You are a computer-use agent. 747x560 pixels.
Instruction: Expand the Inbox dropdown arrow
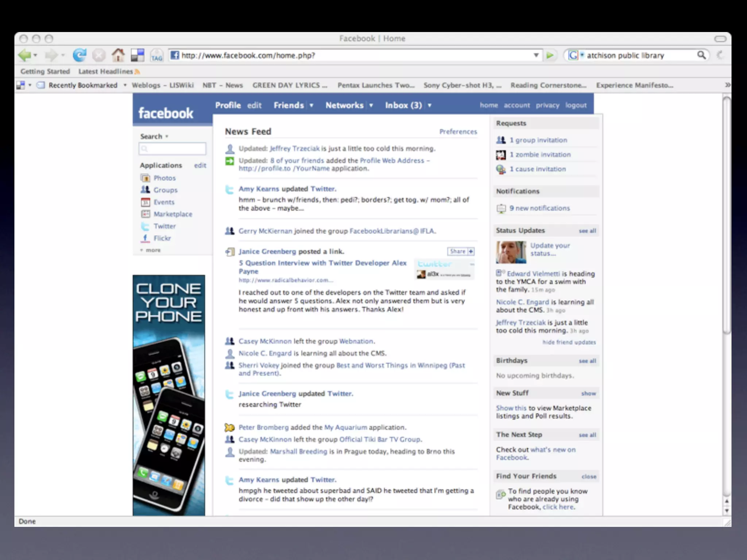tap(429, 105)
